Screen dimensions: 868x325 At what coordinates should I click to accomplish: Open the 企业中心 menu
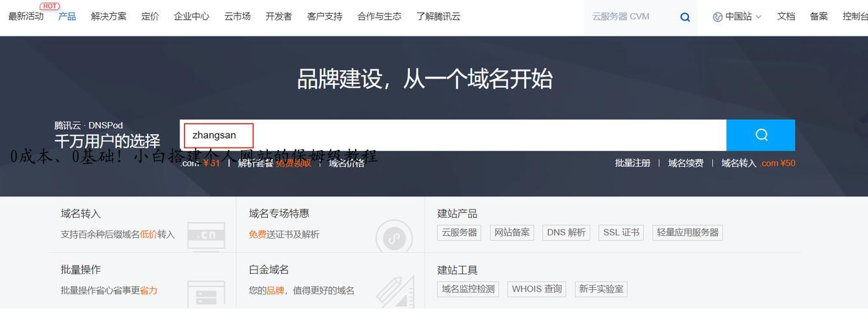[192, 16]
